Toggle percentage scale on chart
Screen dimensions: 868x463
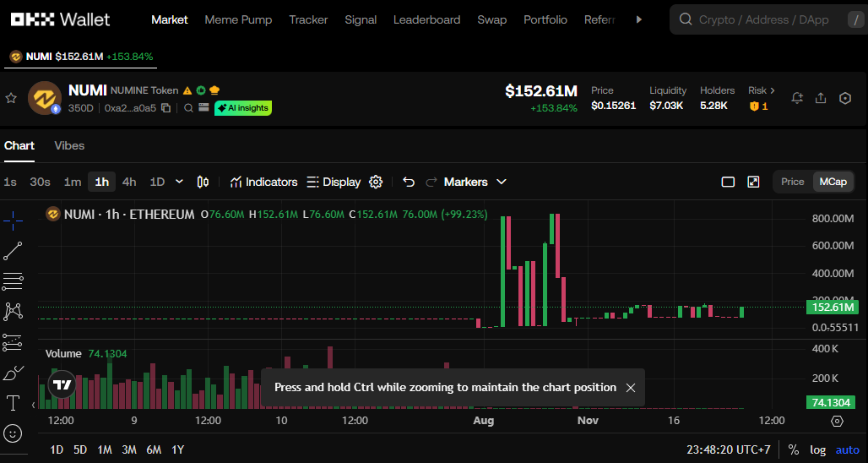(793, 449)
